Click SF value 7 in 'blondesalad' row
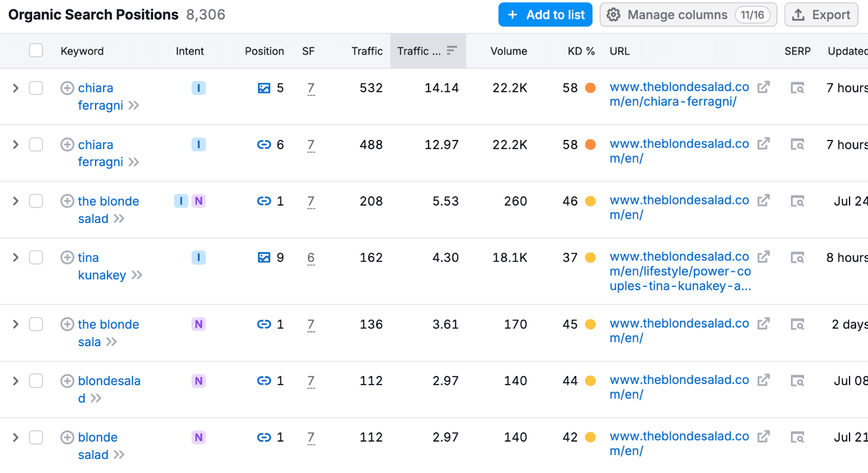868x473 pixels. pyautogui.click(x=311, y=381)
